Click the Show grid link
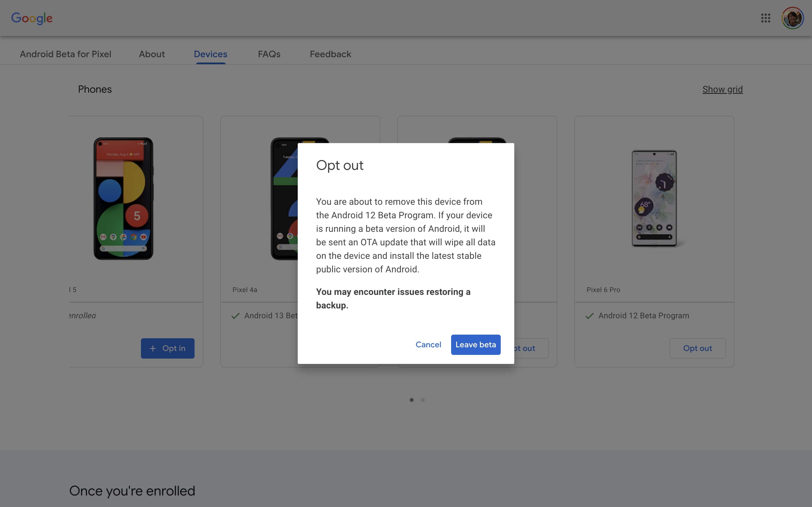 pos(722,89)
